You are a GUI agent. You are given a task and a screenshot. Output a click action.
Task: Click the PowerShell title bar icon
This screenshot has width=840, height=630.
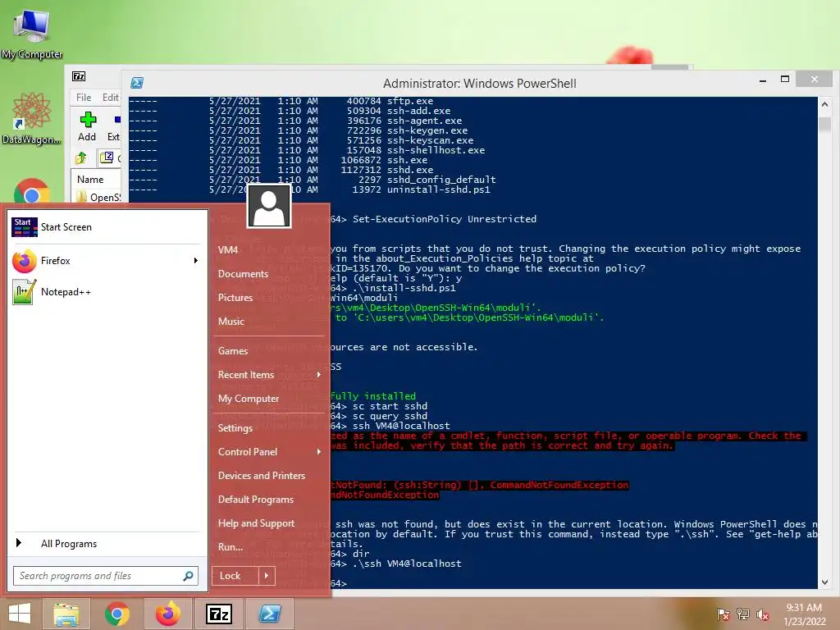137,83
